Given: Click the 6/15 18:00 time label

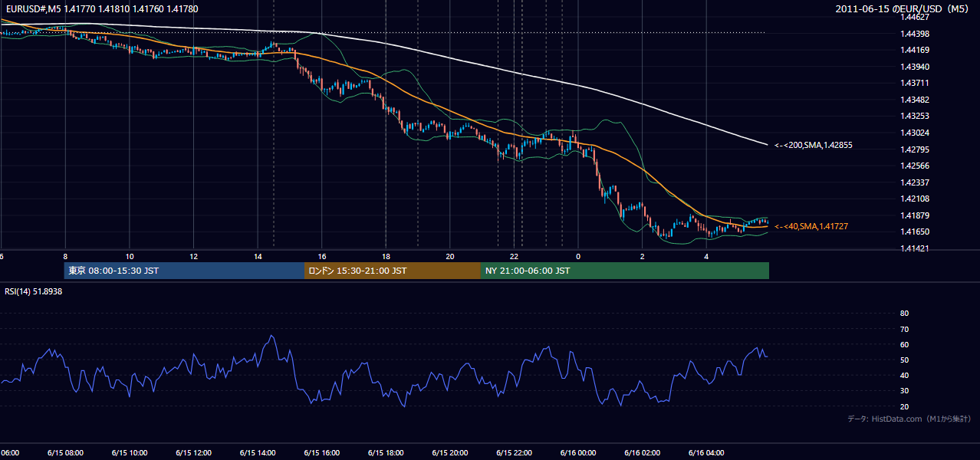Looking at the screenshot, I should coord(386,453).
